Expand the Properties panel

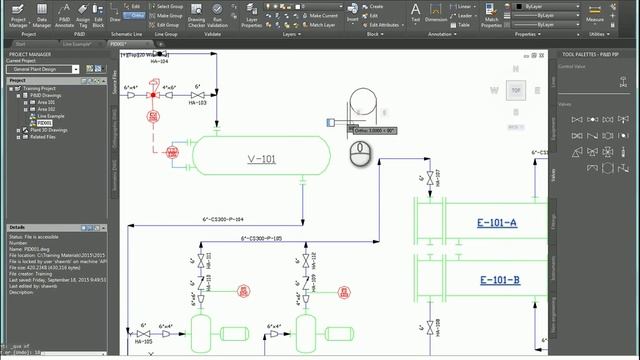coord(527,34)
